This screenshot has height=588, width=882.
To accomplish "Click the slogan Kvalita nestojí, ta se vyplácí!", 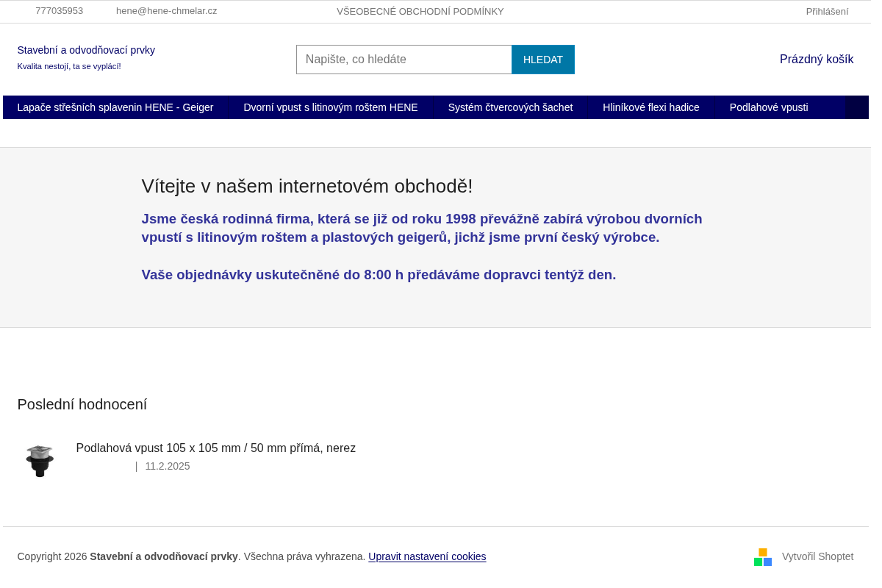I will 69,66.
